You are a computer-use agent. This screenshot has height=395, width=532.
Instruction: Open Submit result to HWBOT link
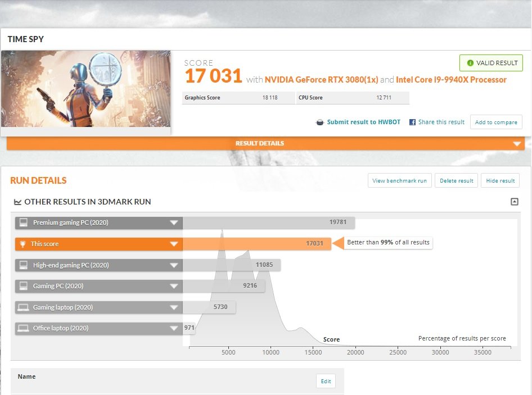click(x=363, y=122)
